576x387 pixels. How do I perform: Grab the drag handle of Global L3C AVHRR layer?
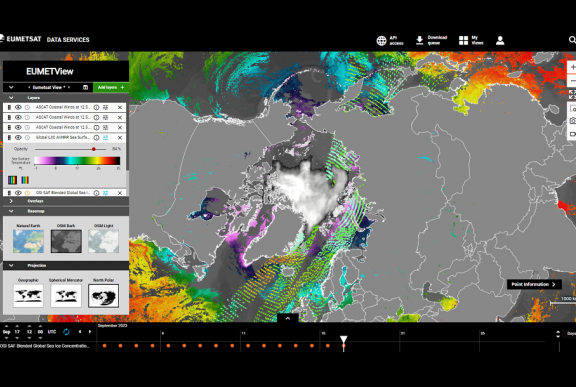tap(9, 138)
